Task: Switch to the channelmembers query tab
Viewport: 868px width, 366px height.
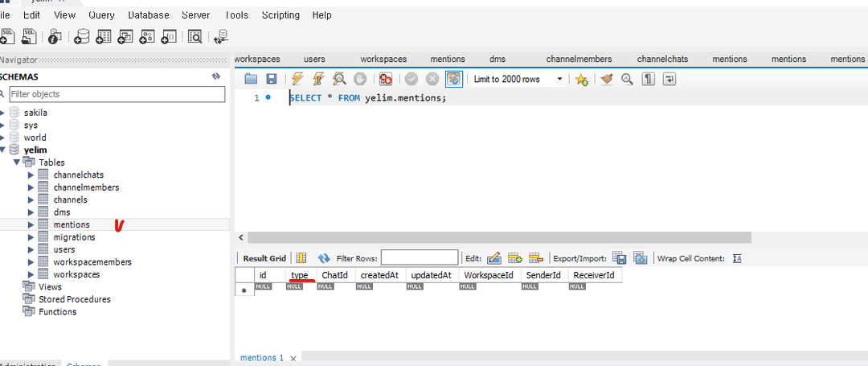Action: click(x=579, y=59)
